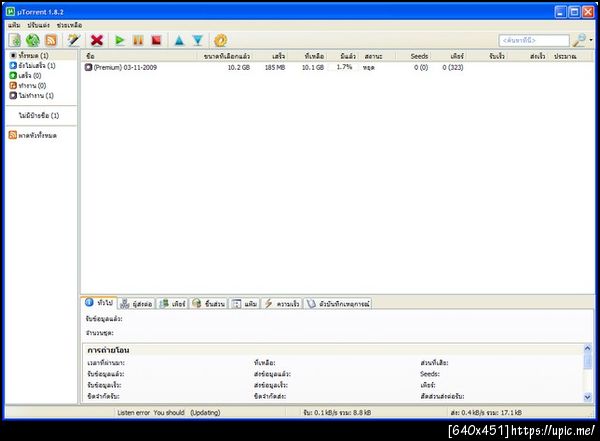Click the "185 MB" done cell
The image size is (600, 441).
[275, 67]
